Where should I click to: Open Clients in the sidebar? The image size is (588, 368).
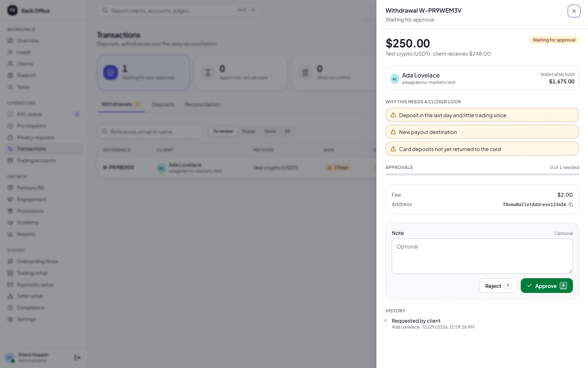coord(44,64)
